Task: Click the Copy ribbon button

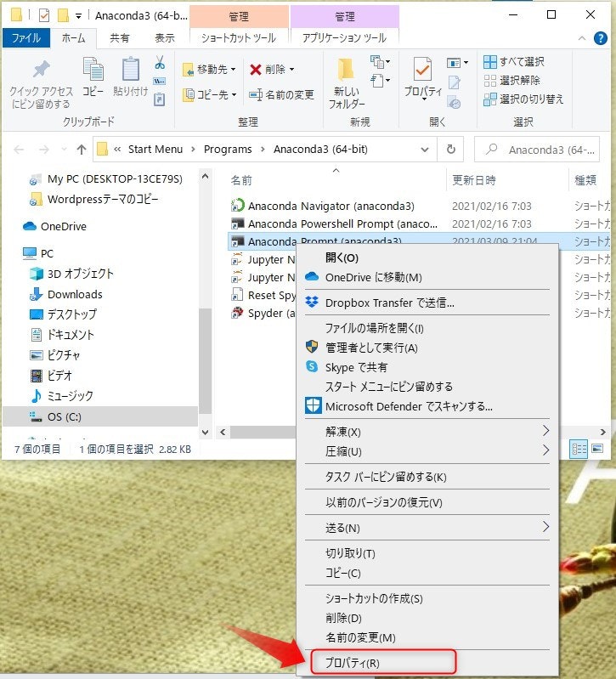Action: coord(93,76)
